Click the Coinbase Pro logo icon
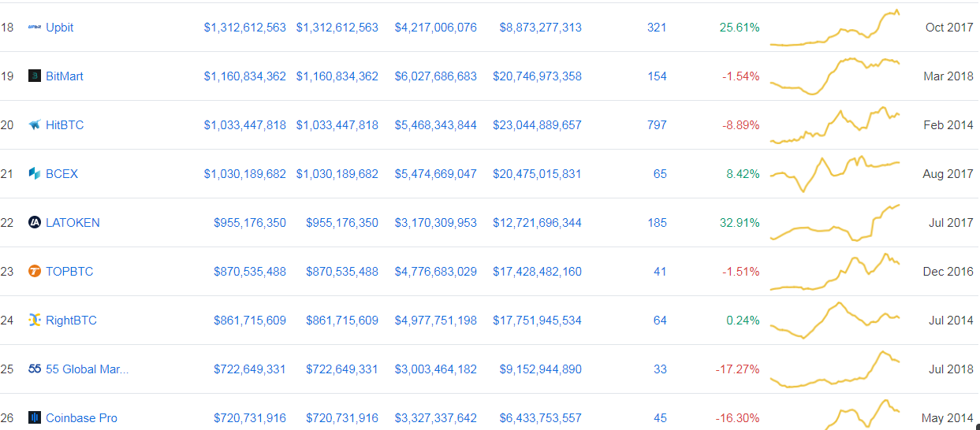 tap(35, 418)
